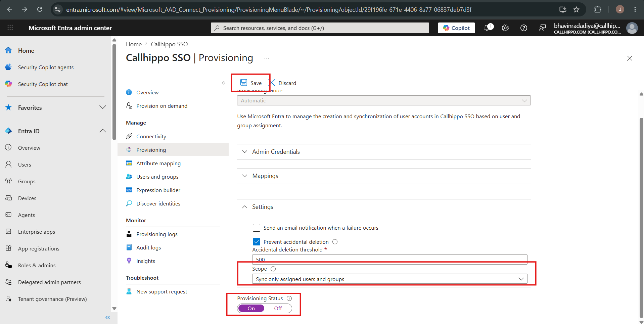
Task: Open notifications bell icon
Action: click(x=488, y=28)
